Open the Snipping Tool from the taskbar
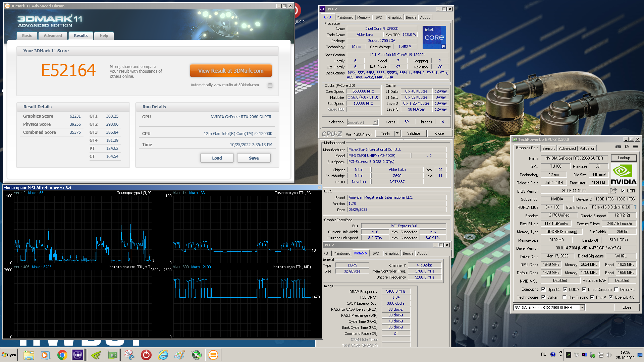 [x=129, y=355]
